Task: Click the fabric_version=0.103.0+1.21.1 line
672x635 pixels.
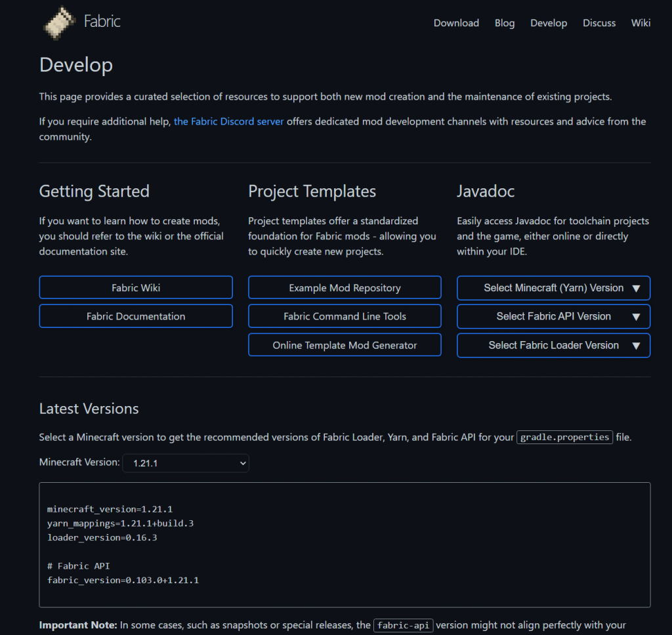Action: pos(123,580)
